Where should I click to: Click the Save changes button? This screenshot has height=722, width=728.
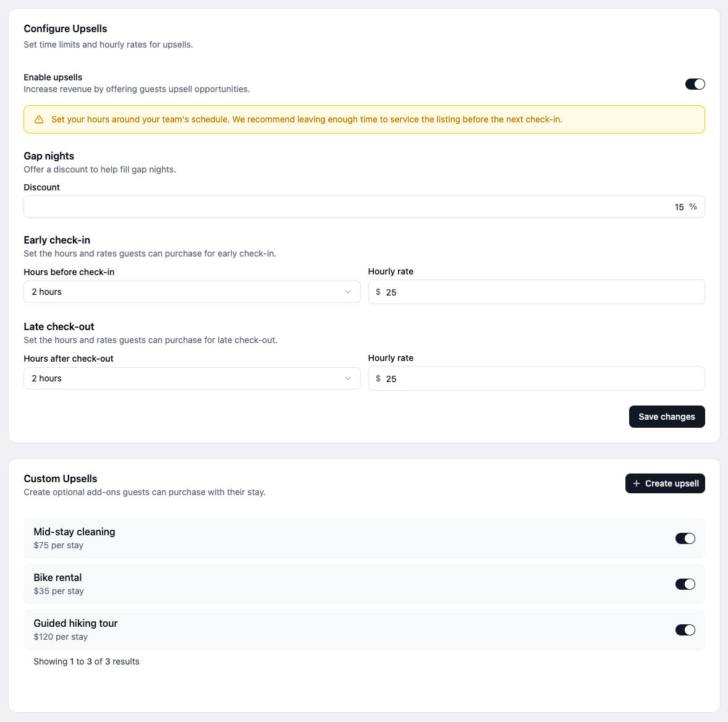[667, 417]
